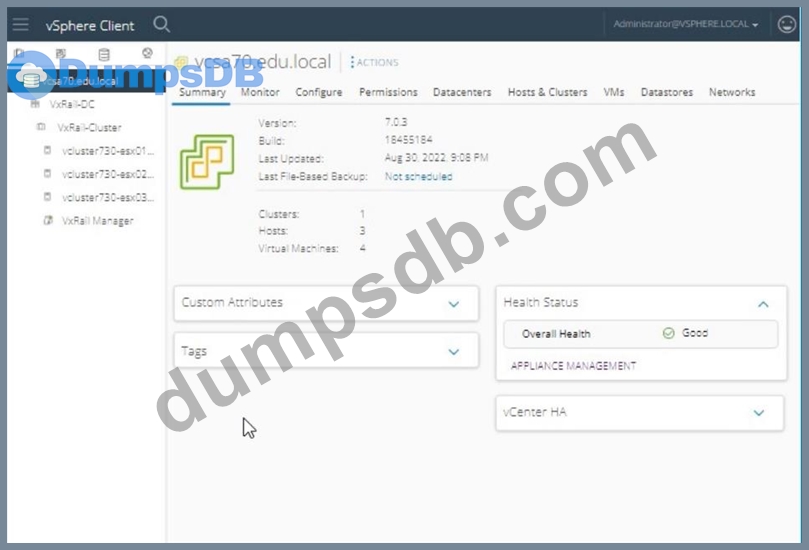
Task: Click the search magnifier icon
Action: point(162,24)
